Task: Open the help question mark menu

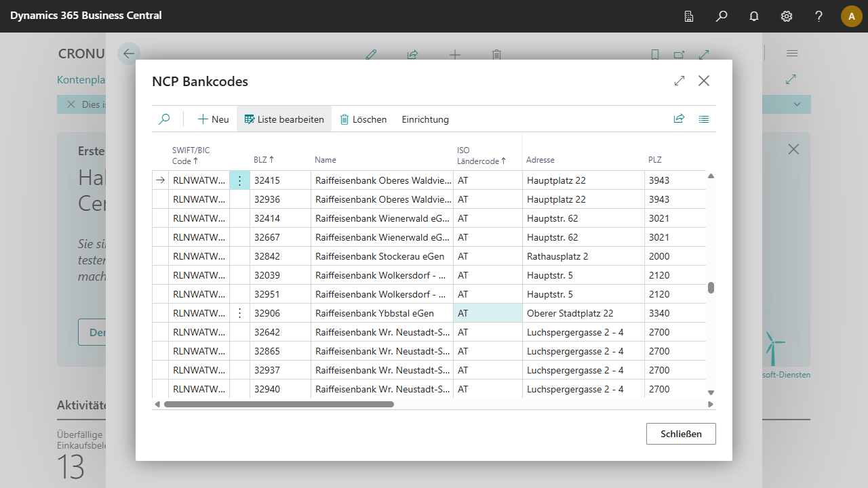Action: (819, 16)
